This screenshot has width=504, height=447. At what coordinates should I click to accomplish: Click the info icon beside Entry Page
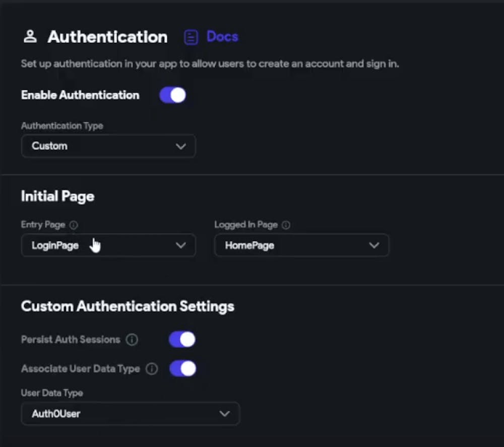74,225
